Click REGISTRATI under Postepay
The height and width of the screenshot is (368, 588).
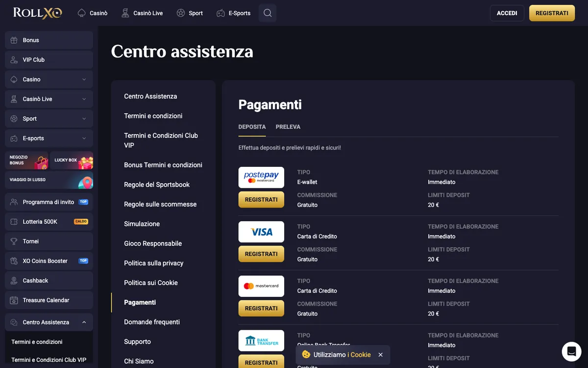coord(261,200)
